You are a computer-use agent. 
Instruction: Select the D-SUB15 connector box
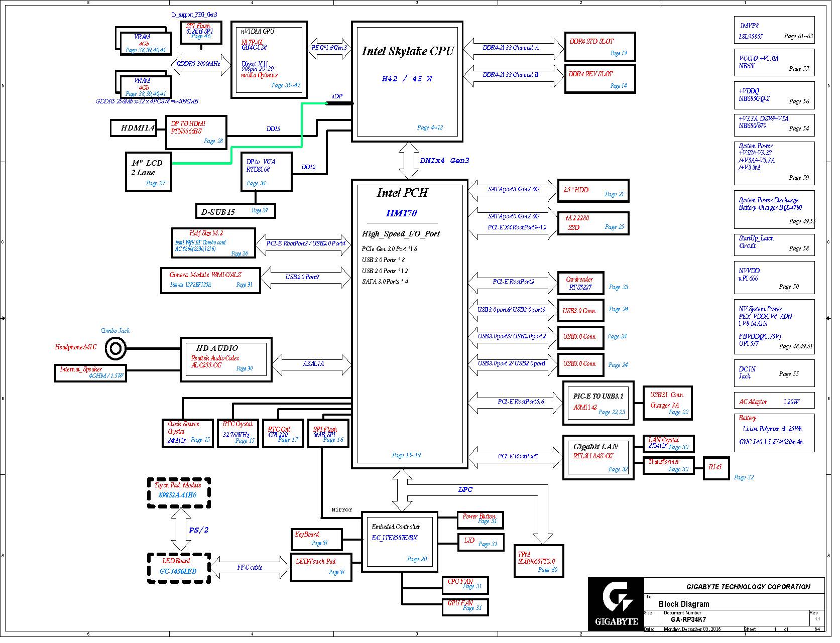pyautogui.click(x=235, y=211)
